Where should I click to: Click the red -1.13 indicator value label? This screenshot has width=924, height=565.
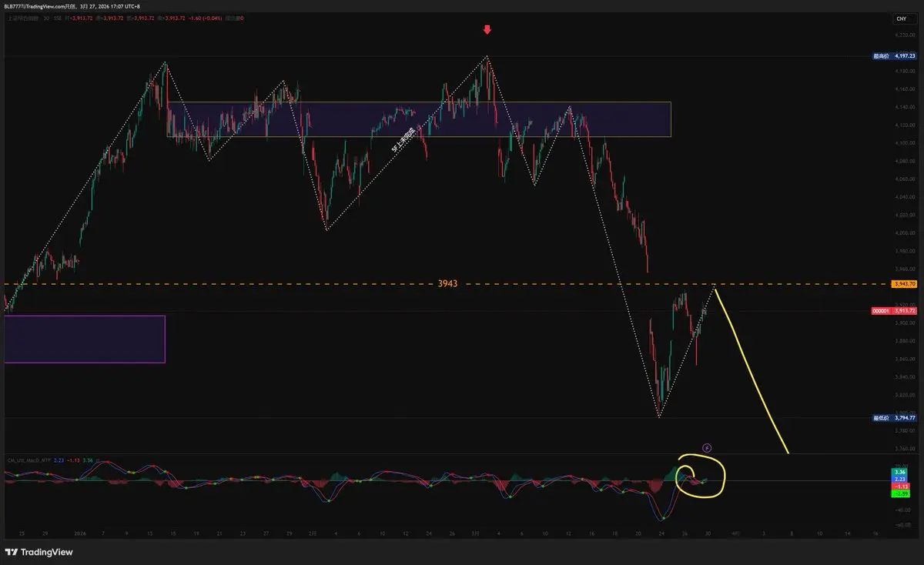tap(899, 486)
